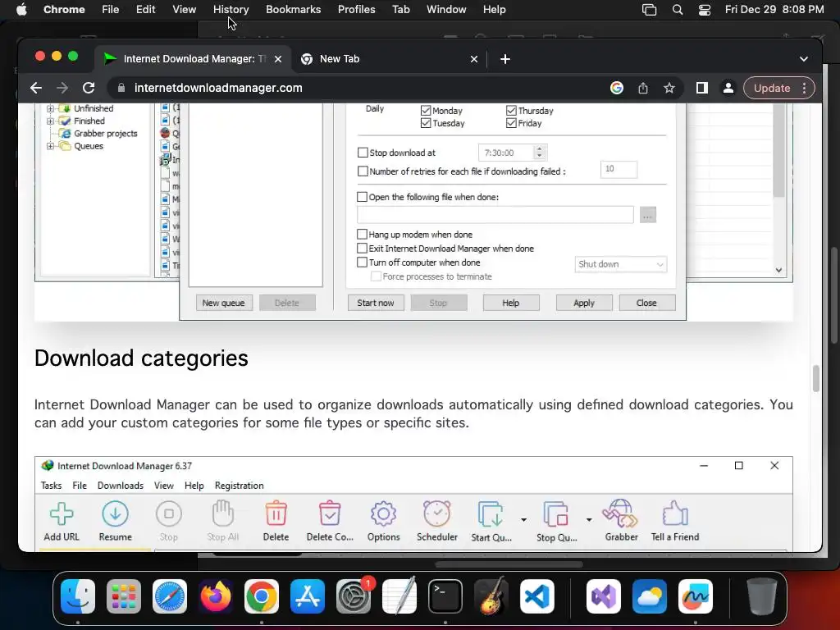This screenshot has height=630, width=840.
Task: Enable Stop download at checkbox
Action: click(363, 153)
